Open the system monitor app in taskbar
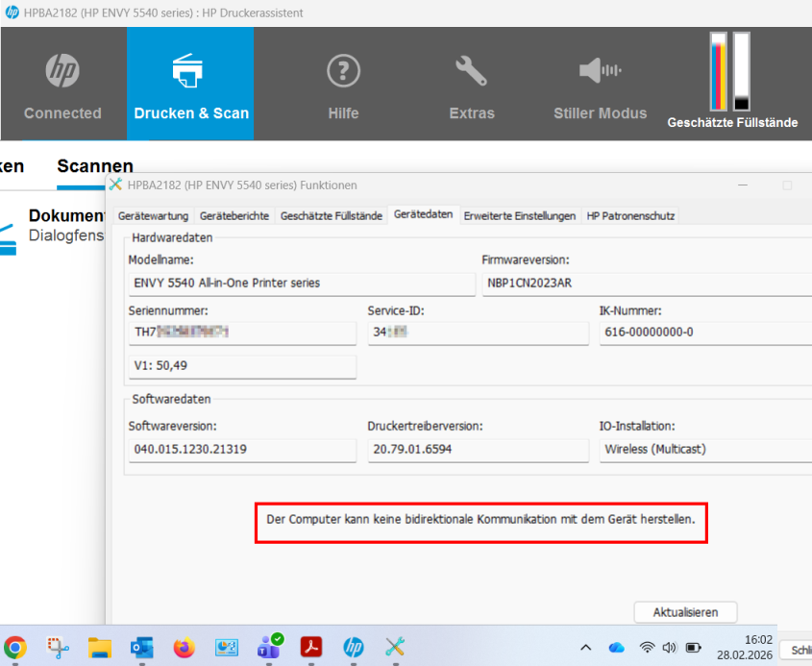812x666 pixels. pos(227,648)
